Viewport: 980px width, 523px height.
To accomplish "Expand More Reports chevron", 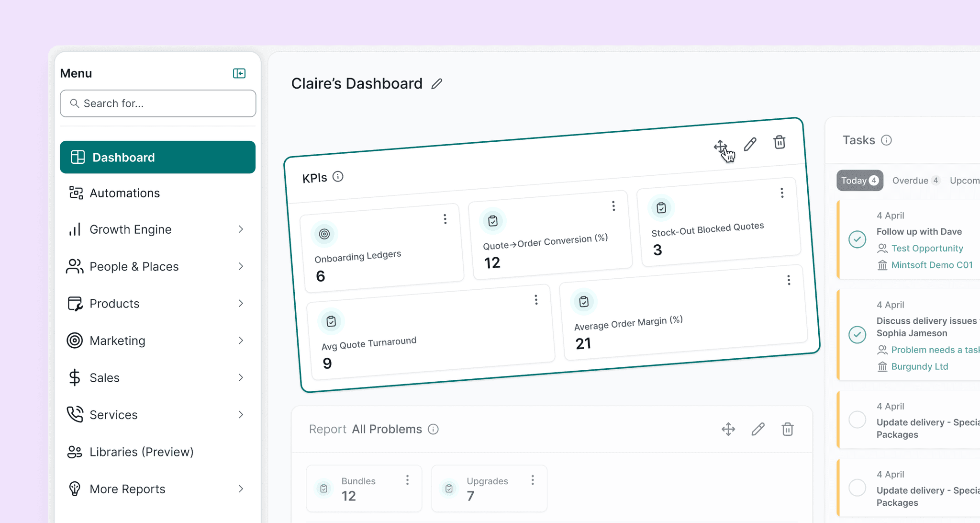I will (x=241, y=489).
